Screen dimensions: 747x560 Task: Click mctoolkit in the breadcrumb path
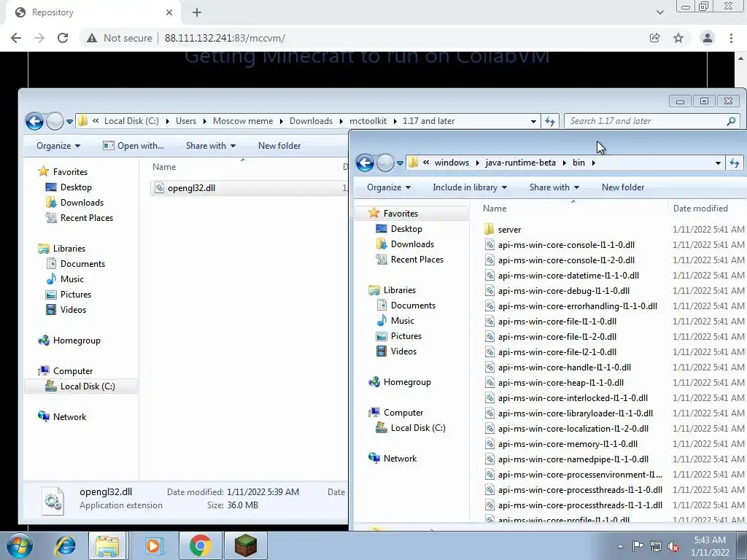pos(368,121)
